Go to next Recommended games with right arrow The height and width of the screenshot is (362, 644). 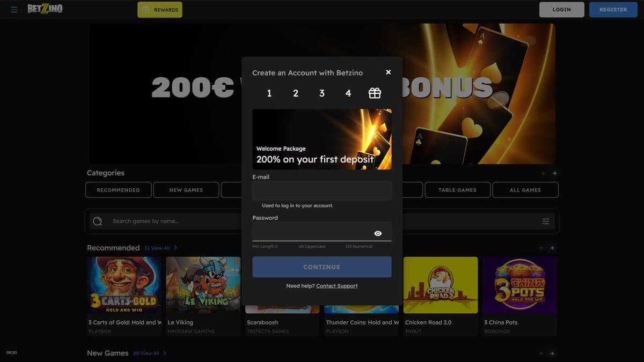click(552, 248)
